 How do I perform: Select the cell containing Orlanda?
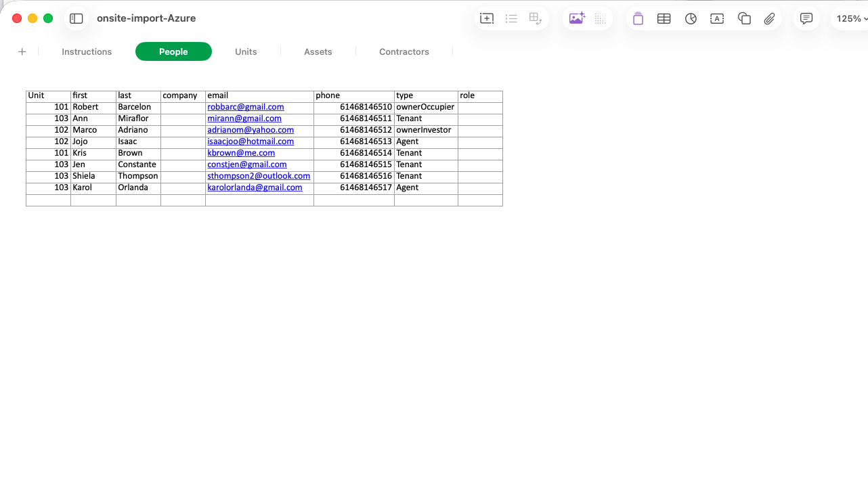(x=138, y=188)
